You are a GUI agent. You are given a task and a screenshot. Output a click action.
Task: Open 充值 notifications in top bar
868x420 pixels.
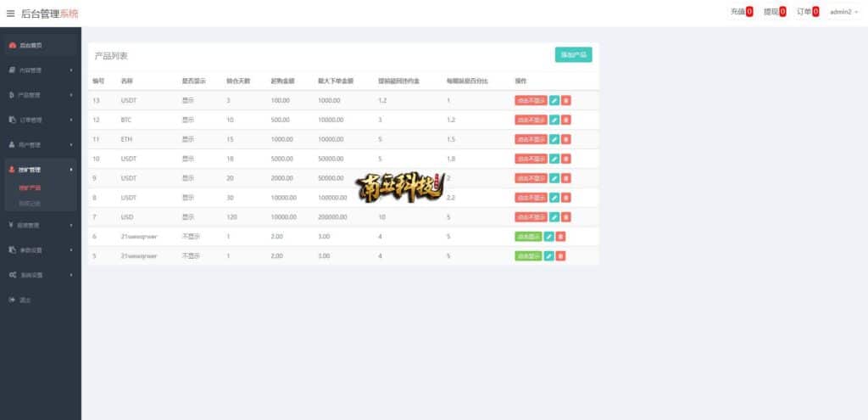(x=742, y=12)
